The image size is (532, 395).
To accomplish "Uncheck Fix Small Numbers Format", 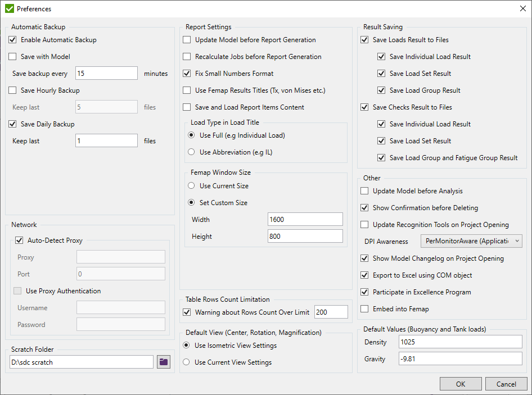I will click(x=186, y=73).
